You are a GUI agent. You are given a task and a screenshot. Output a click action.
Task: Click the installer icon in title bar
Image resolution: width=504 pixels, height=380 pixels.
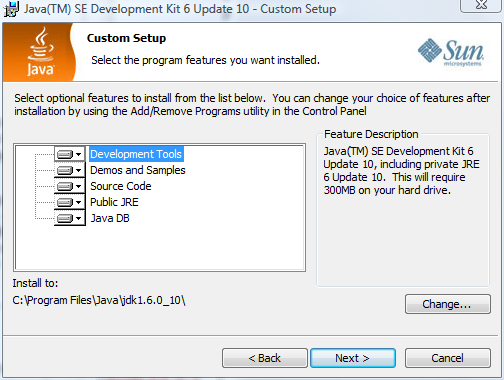[11, 9]
